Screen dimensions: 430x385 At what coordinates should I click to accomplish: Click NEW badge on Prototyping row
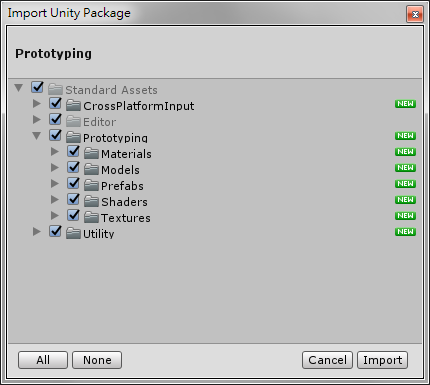point(405,136)
